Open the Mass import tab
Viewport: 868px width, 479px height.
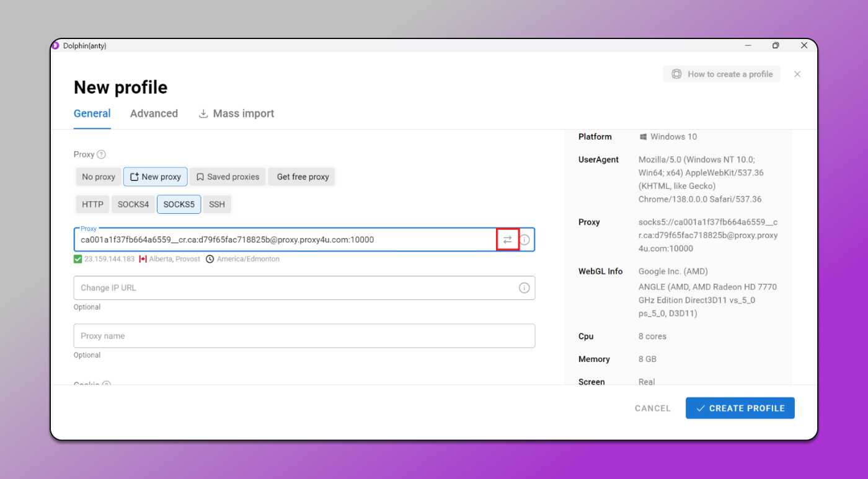pyautogui.click(x=236, y=113)
